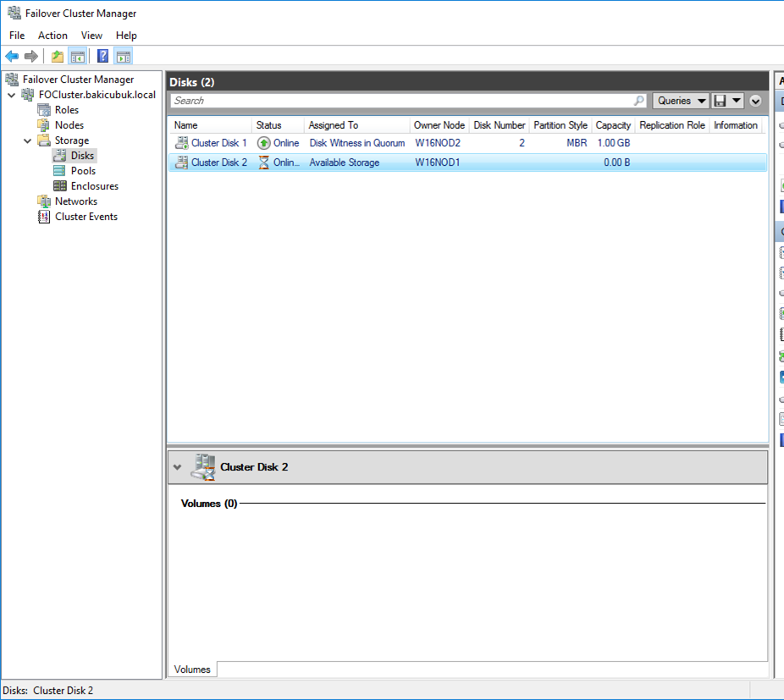Click the 'Available Storage' cell

344,163
